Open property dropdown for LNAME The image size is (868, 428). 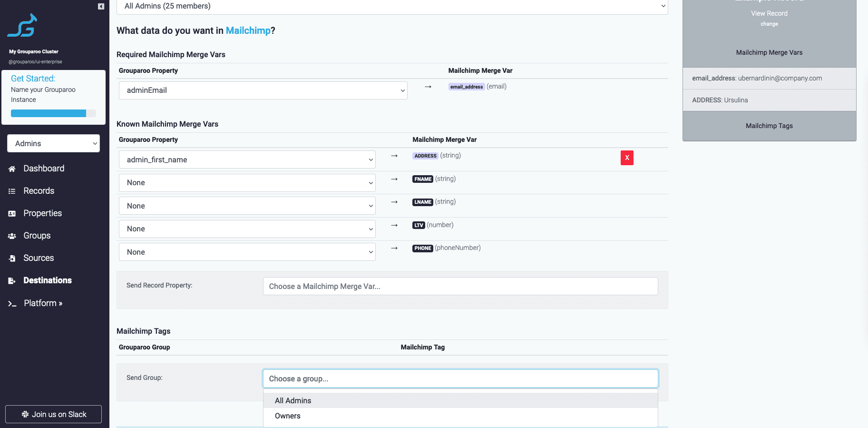(x=247, y=206)
